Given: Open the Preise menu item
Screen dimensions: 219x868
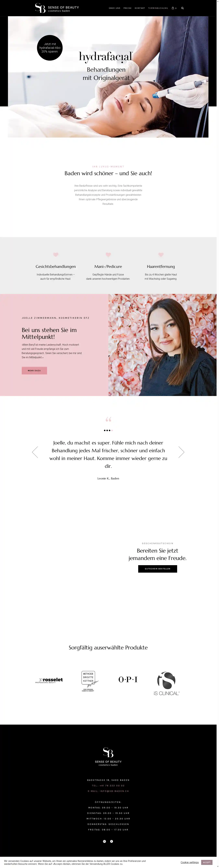Looking at the screenshot, I should tap(128, 8).
